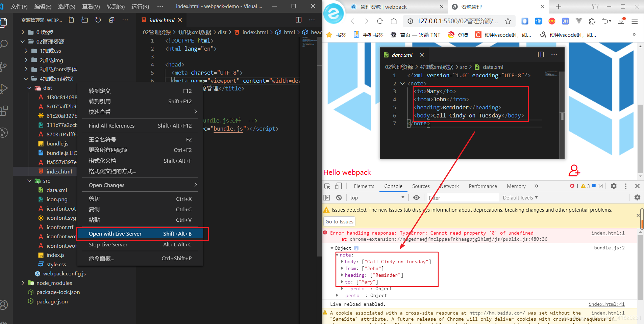Collapse all folders in explorer
Screen dimensions: 644x324
pyautogui.click(x=112, y=20)
